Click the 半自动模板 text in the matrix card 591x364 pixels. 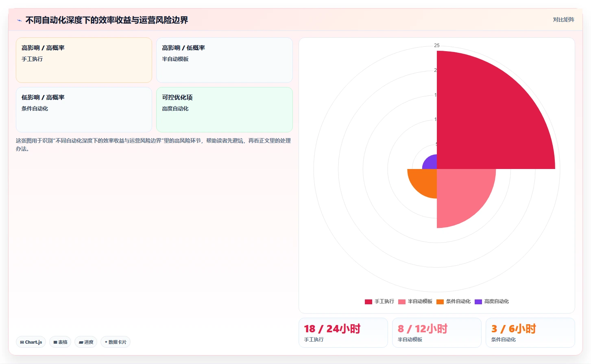[175, 59]
